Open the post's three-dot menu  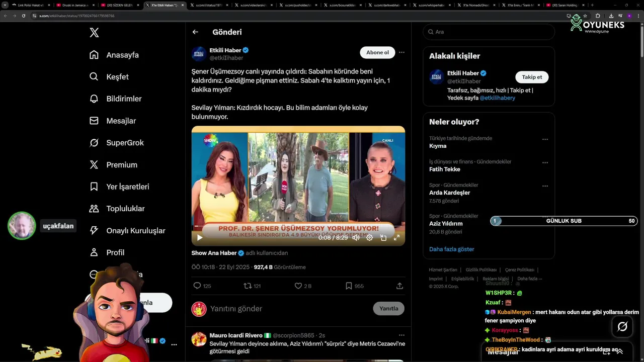(401, 52)
